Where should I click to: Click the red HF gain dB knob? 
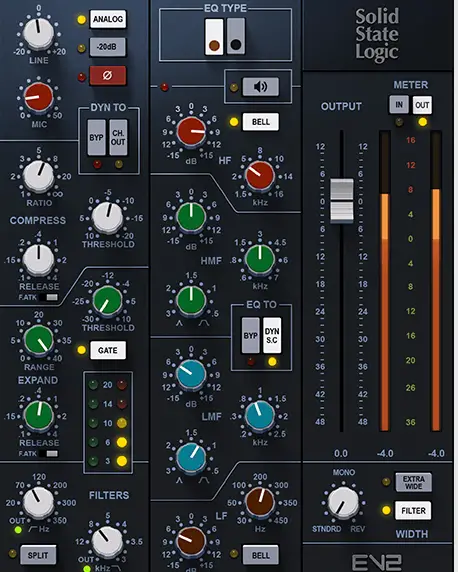click(191, 131)
